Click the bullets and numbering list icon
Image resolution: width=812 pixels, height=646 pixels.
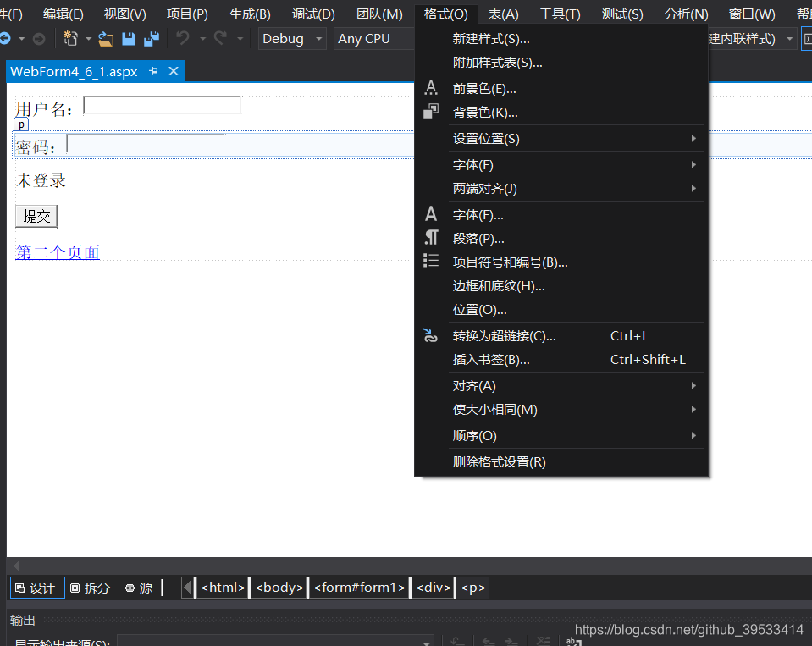(431, 261)
